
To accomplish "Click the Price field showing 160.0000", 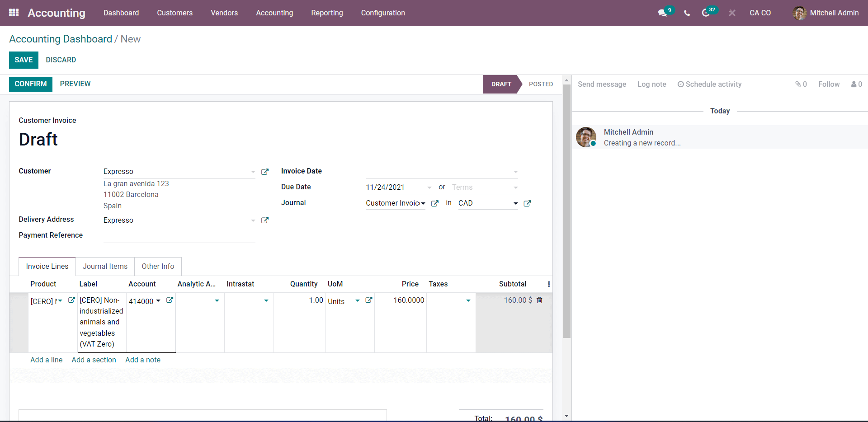I will [401, 300].
